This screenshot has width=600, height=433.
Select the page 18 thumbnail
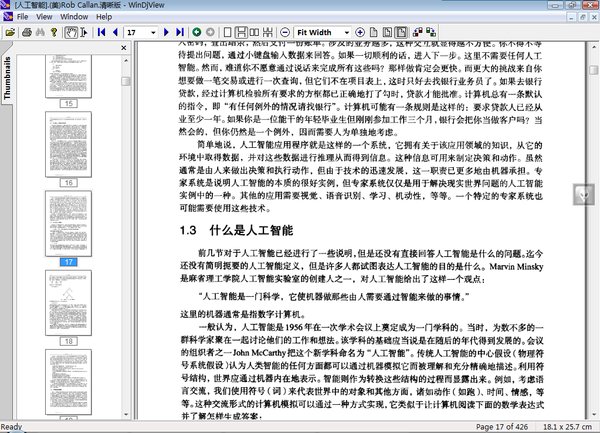coord(68,303)
